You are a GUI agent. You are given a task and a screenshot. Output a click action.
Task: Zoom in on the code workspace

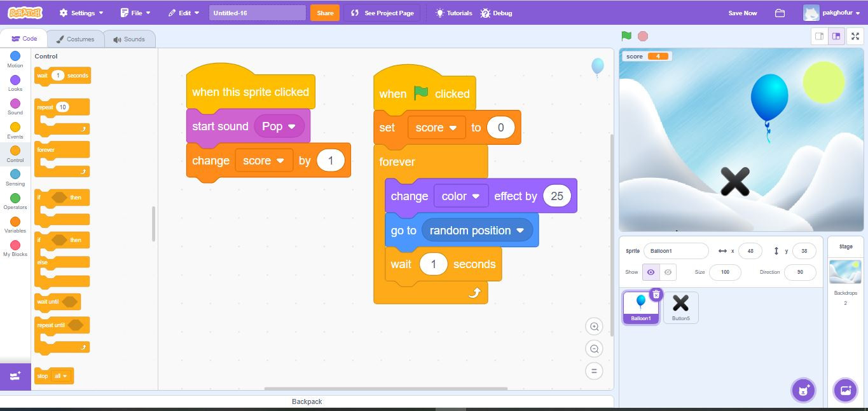(x=594, y=327)
